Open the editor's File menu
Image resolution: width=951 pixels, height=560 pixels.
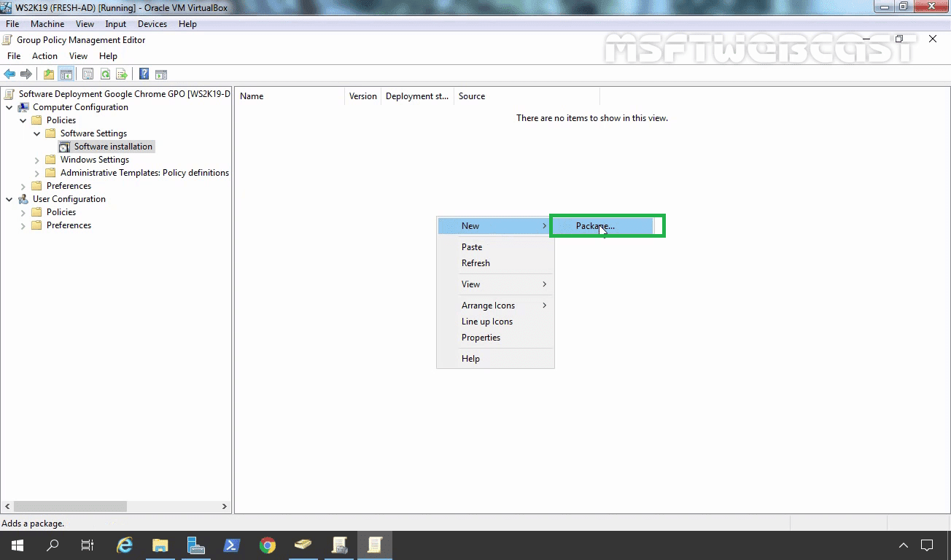pos(14,56)
